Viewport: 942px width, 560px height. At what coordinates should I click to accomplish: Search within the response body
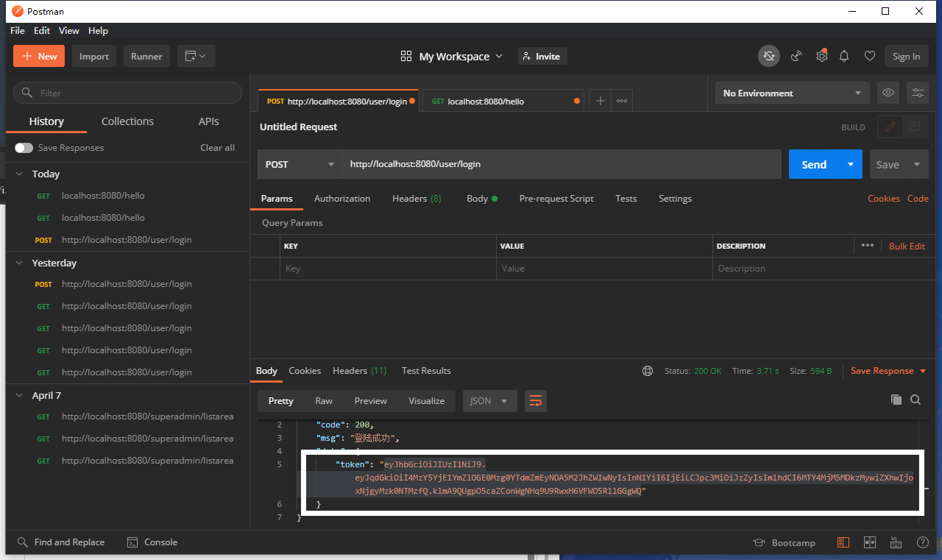(x=916, y=400)
